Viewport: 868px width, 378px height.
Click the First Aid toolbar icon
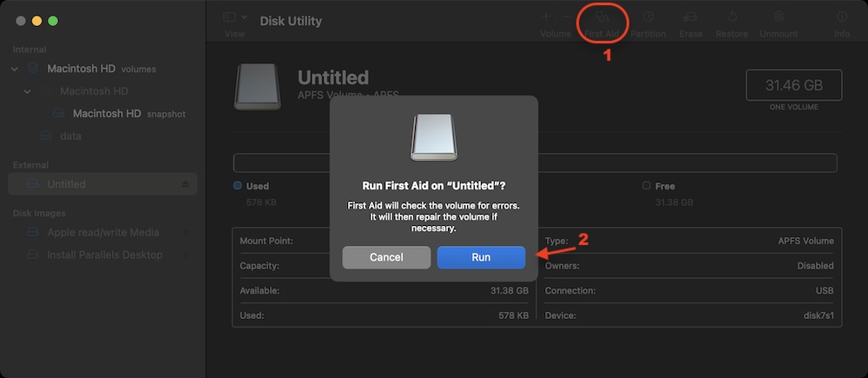[602, 17]
